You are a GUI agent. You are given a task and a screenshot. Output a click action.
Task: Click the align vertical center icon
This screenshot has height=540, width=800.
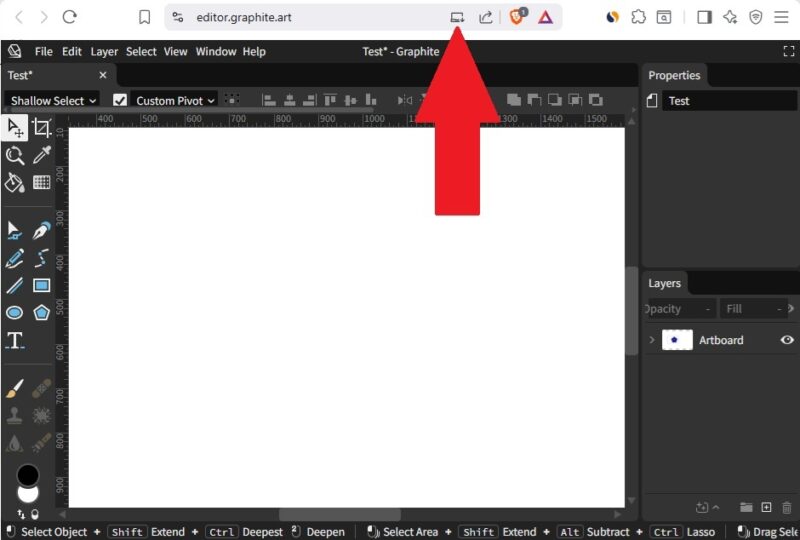click(x=351, y=100)
